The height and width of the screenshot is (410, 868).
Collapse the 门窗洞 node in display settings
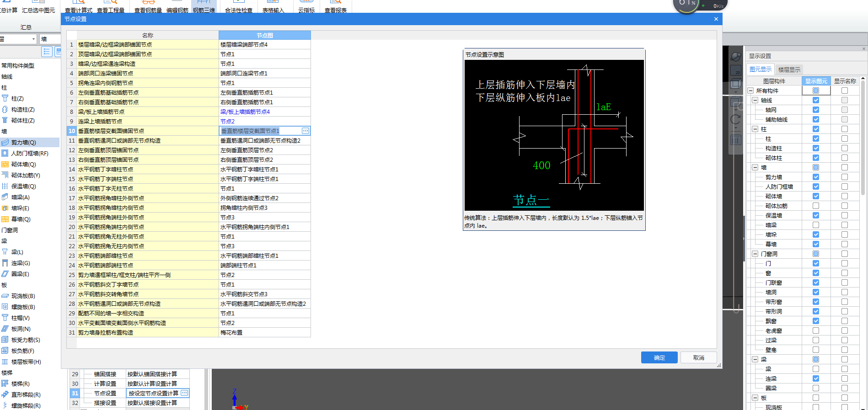pyautogui.click(x=755, y=254)
